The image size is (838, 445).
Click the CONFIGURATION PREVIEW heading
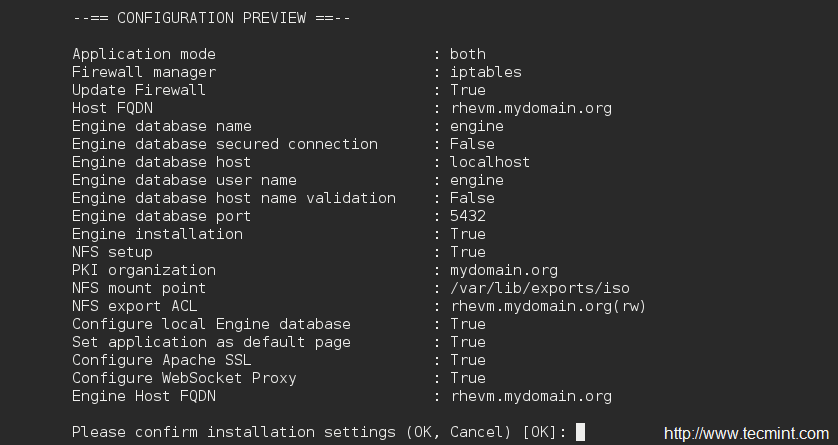[x=211, y=18]
